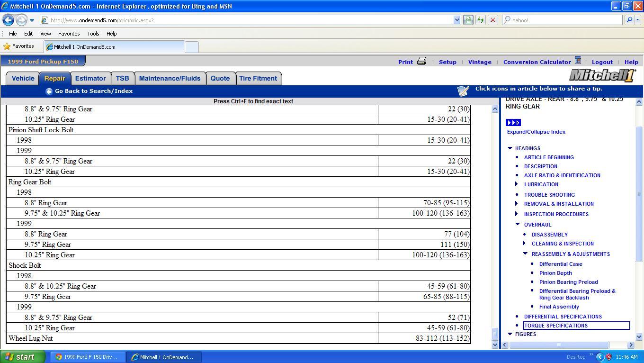
Task: Open the Edit menu
Action: (x=28, y=34)
